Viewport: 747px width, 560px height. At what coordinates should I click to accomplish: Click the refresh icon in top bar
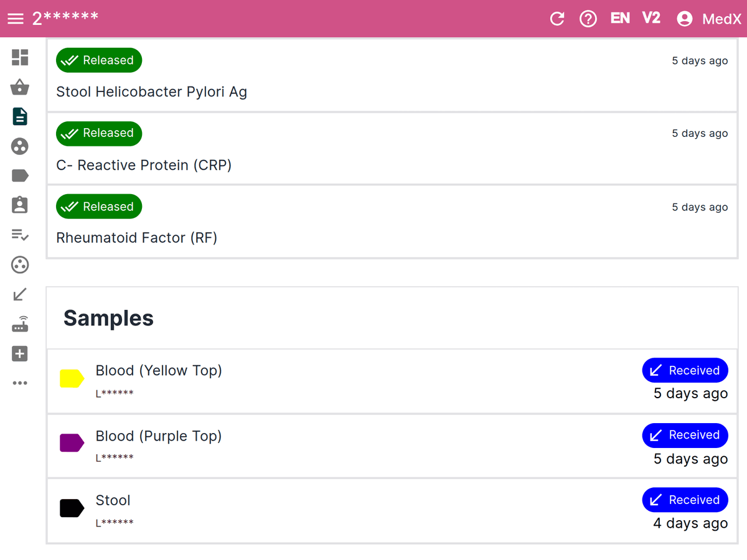557,19
